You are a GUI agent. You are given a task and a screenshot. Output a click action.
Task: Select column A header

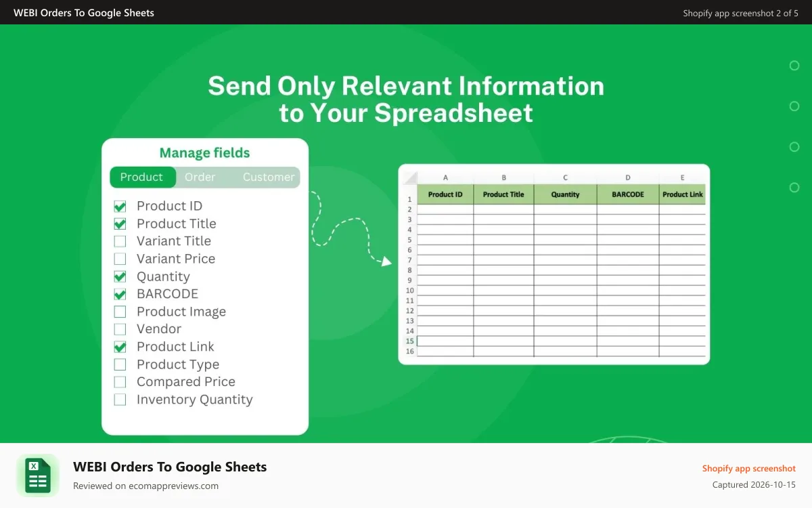[x=445, y=177]
